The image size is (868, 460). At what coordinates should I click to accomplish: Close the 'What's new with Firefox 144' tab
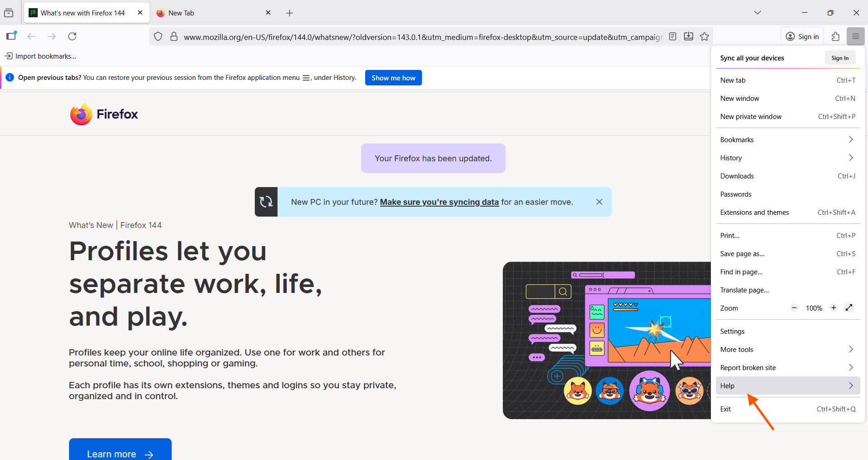[x=140, y=13]
